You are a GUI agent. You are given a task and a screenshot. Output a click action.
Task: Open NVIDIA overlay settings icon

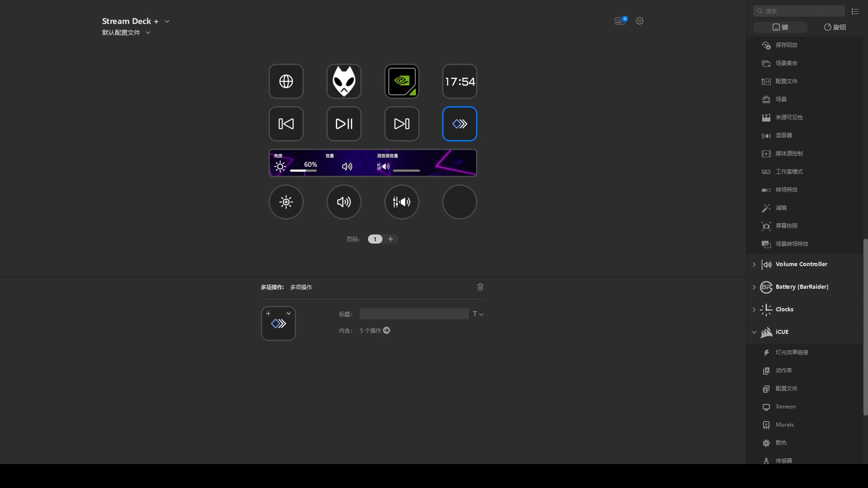click(402, 81)
